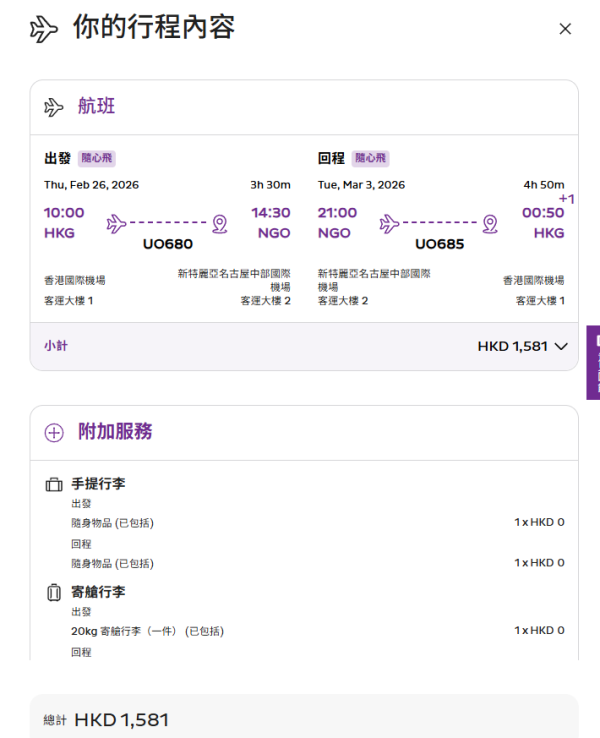The image size is (600, 738).
Task: Click the 隨心飛 fare badge on the return flight
Action: 370,158
